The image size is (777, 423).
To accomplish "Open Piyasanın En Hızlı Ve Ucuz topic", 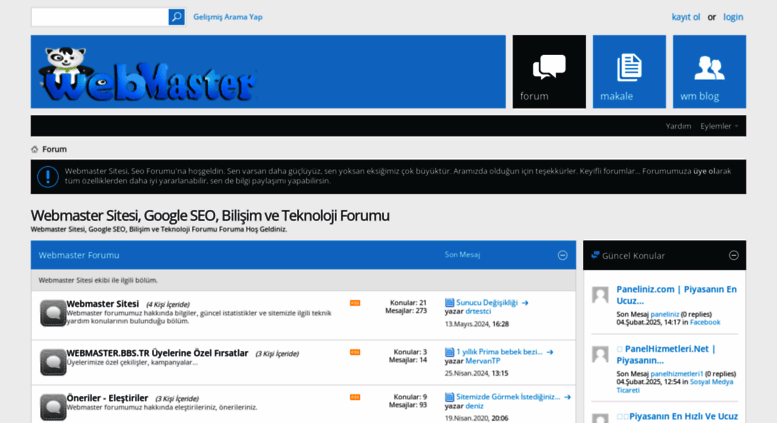I will 683,416.
